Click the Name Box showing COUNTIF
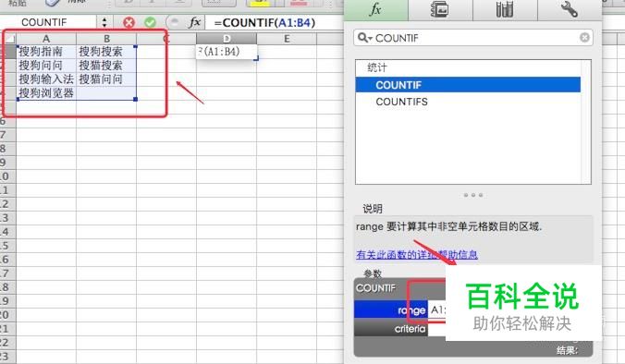Viewport: 625px width, 364px height. (x=49, y=22)
